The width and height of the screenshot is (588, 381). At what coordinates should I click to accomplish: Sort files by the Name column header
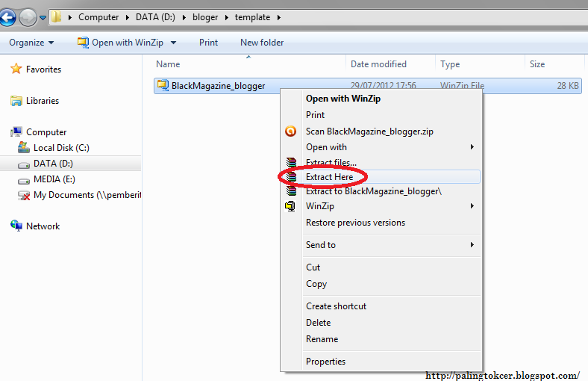pyautogui.click(x=168, y=64)
